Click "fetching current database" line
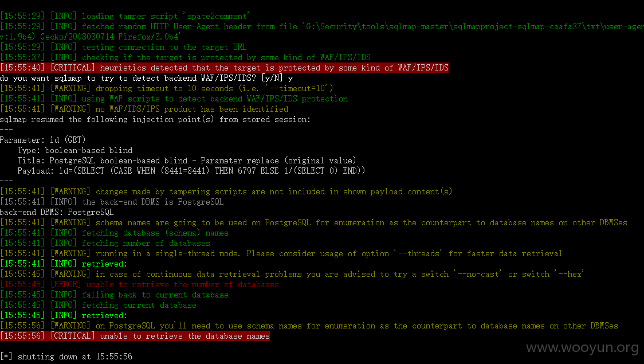Viewport: 644px width, 364px height. click(98, 305)
